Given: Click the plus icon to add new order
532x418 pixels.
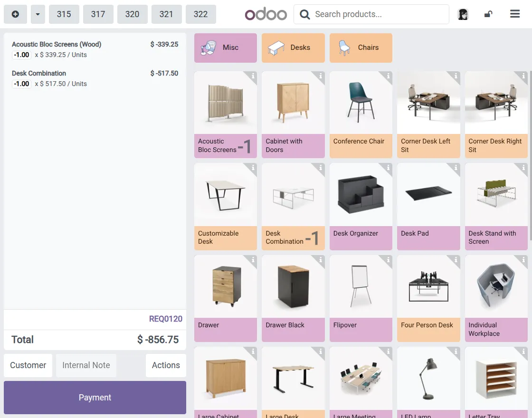Looking at the screenshot, I should [15, 14].
